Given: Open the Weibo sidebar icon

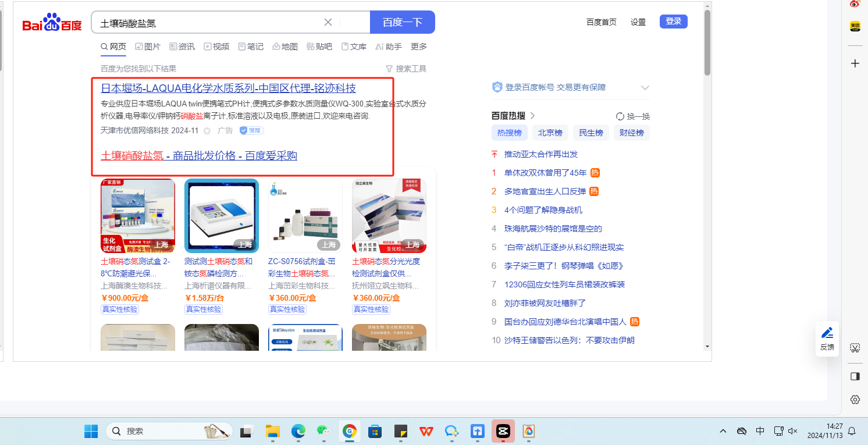Looking at the screenshot, I should (855, 4).
